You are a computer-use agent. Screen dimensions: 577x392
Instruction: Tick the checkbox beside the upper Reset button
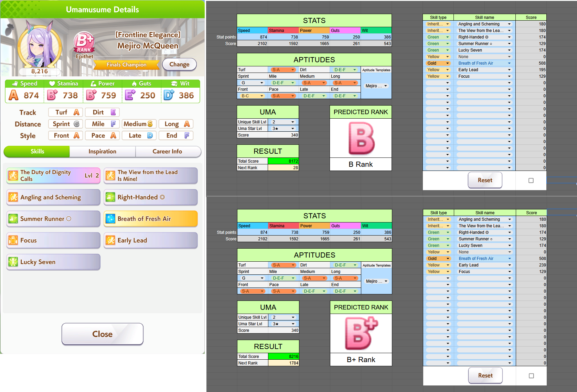pos(531,181)
